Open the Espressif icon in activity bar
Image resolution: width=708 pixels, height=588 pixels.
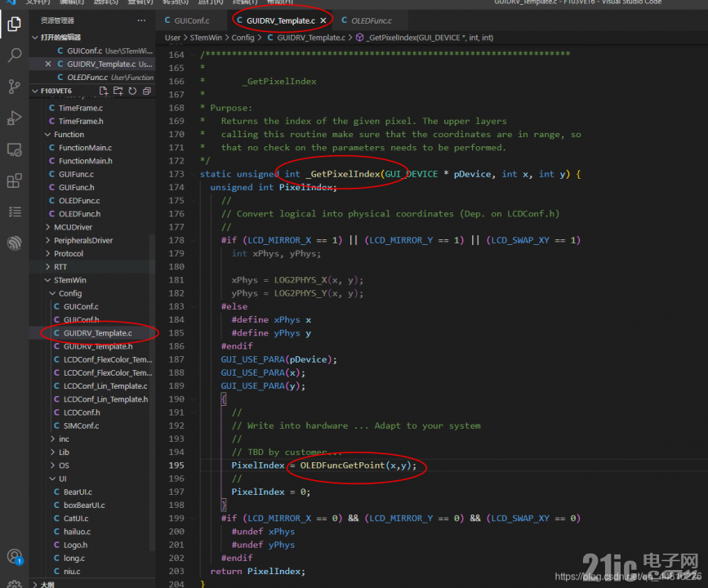coord(14,243)
